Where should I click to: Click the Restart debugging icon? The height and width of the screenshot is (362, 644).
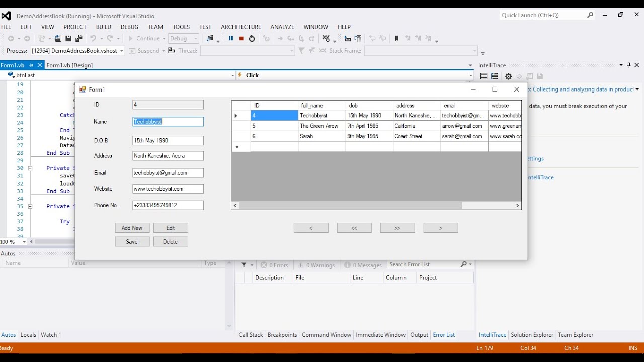coord(252,39)
